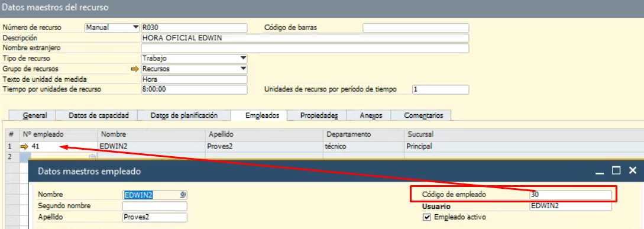644x229 pixels.
Task: Click the Texto de unidad de medida field
Action: pyautogui.click(x=194, y=79)
